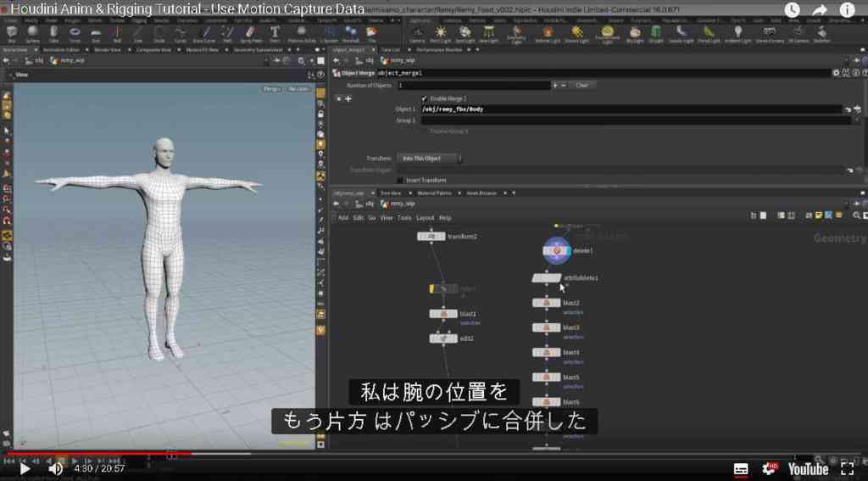This screenshot has height=481, width=868.
Task: Toggle YouTube subtitles button
Action: [741, 469]
